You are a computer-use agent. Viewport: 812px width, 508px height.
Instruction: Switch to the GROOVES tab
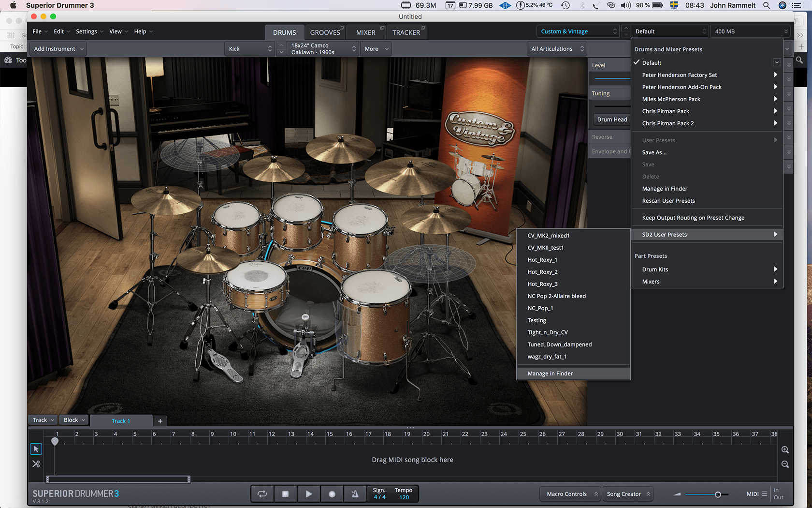coord(325,32)
